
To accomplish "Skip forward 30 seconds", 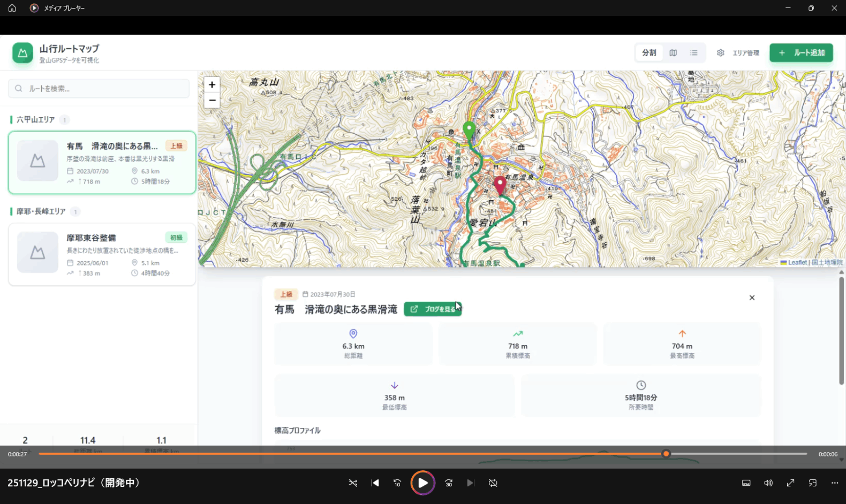I will point(449,483).
